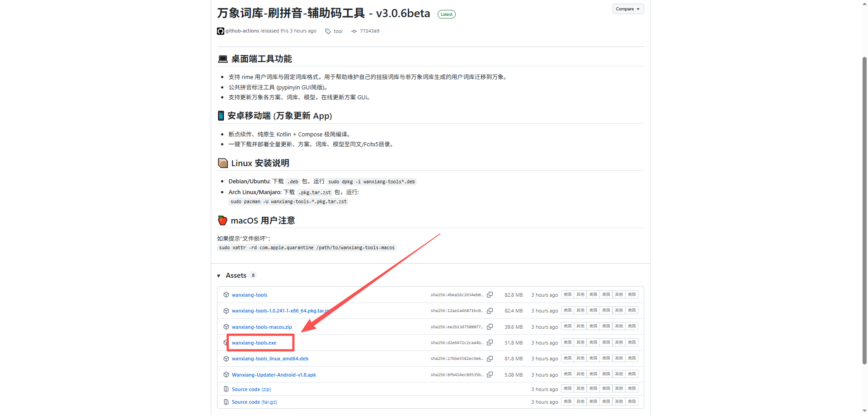Screen dimensions: 868x415
Task: Download Wanxiang-Updater-Android-v1.8.apk
Action: coord(274,375)
